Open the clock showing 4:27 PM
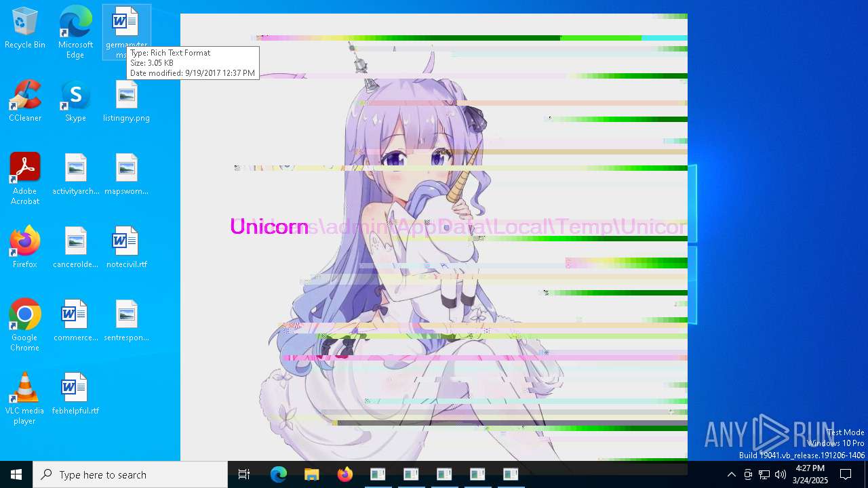This screenshot has width=868, height=488. (x=810, y=474)
